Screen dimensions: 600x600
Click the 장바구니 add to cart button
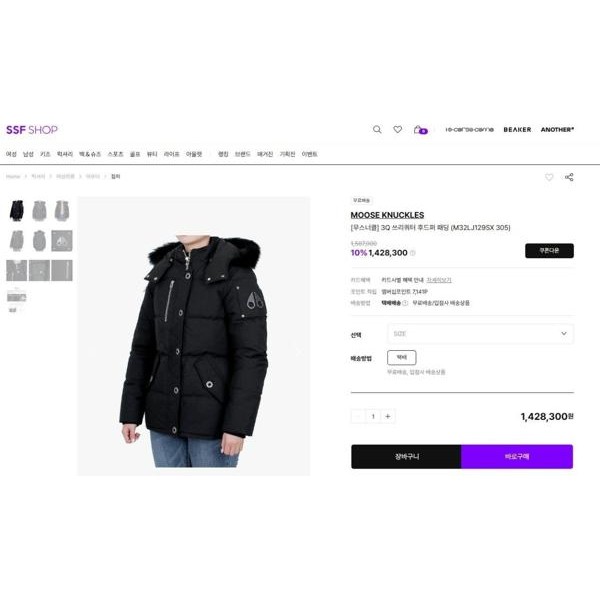406,456
